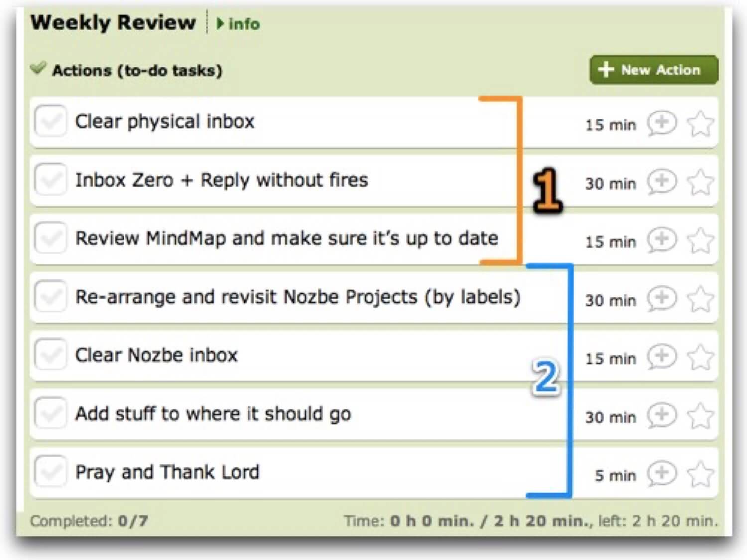The height and width of the screenshot is (560, 747).
Task: Tick the Clear Nozbe inbox checkbox
Action: click(50, 354)
